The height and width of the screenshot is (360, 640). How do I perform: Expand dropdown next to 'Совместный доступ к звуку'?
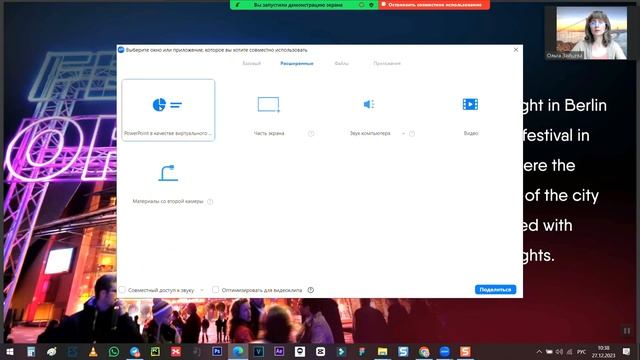[202, 290]
